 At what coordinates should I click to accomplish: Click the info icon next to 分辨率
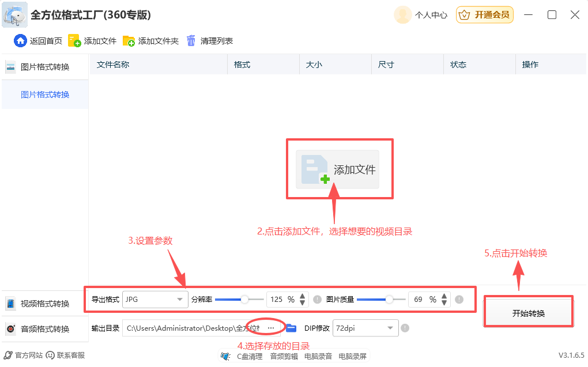point(317,299)
